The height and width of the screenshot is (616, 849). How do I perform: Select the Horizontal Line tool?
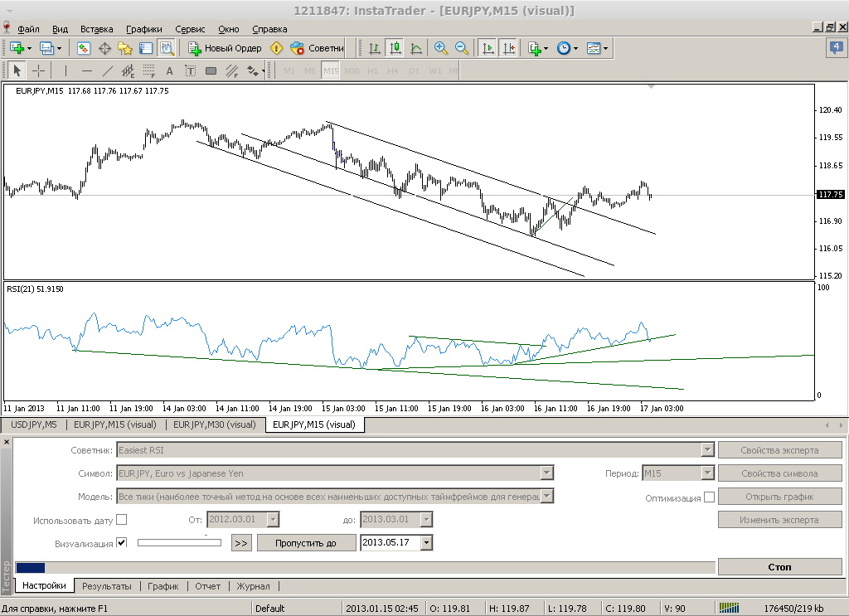(x=86, y=70)
